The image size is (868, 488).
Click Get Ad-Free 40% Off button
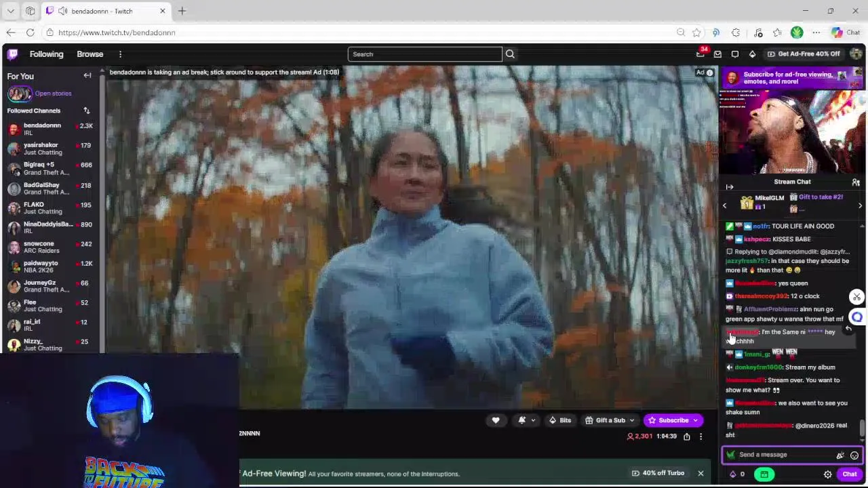[x=804, y=54]
